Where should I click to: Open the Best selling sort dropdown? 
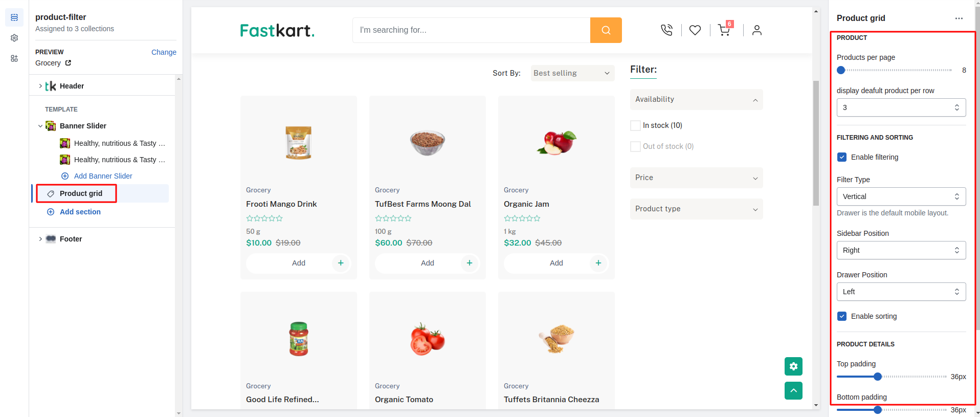click(x=572, y=73)
